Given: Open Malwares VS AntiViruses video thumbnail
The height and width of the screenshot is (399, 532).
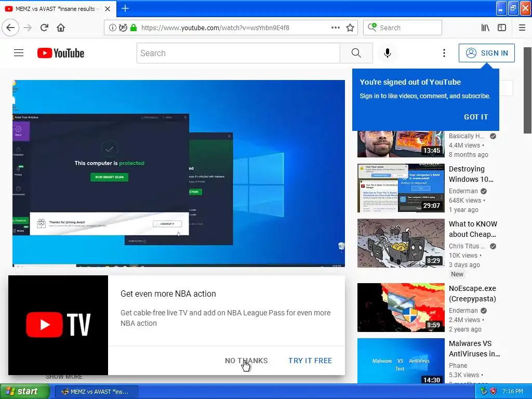Looking at the screenshot, I should (x=401, y=361).
